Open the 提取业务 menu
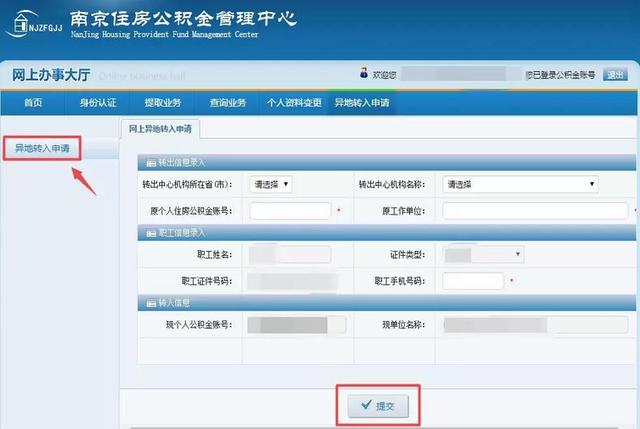 pos(163,102)
